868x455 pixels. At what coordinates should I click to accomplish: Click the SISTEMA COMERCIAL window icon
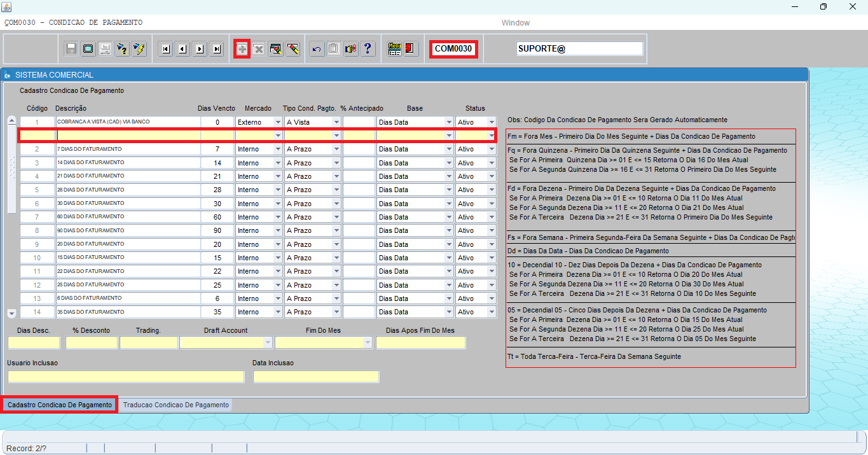[8, 75]
